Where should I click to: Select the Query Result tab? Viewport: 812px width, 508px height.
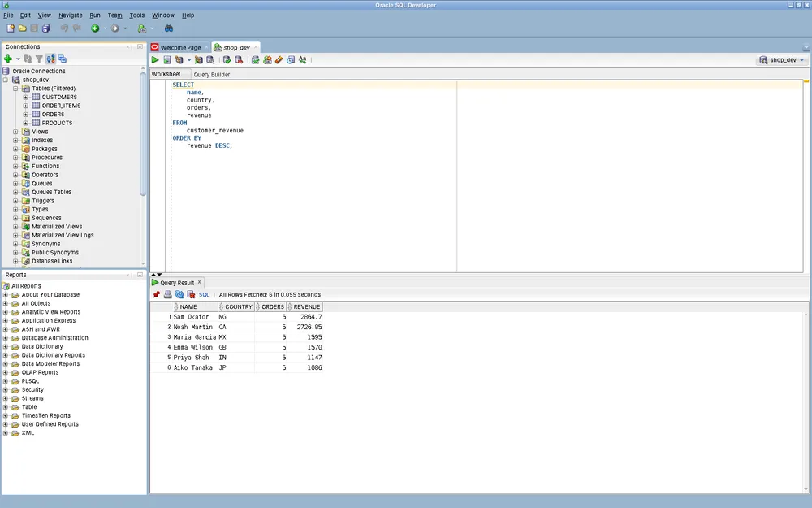point(176,283)
